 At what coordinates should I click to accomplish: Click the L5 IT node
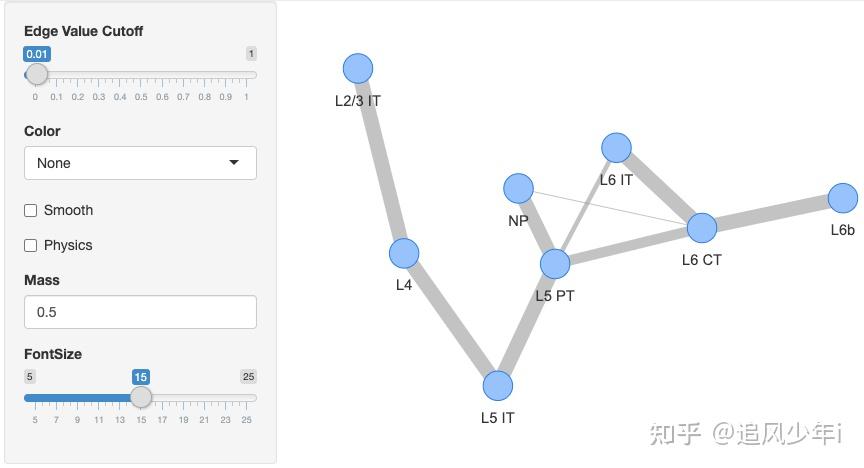point(498,385)
